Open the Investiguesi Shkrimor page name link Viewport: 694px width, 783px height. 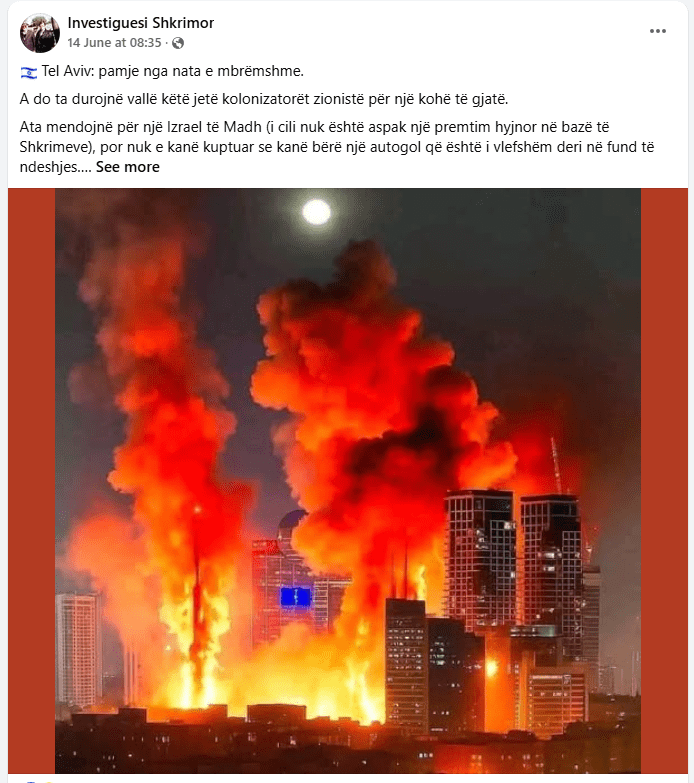pyautogui.click(x=140, y=23)
